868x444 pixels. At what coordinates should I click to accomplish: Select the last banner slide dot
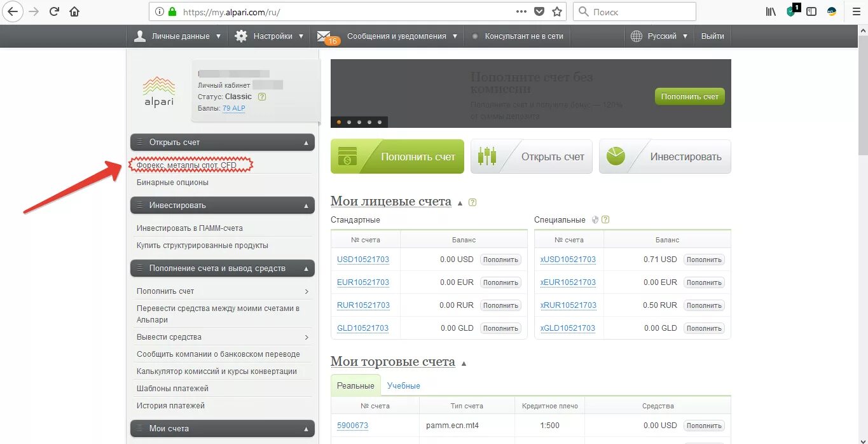click(380, 121)
